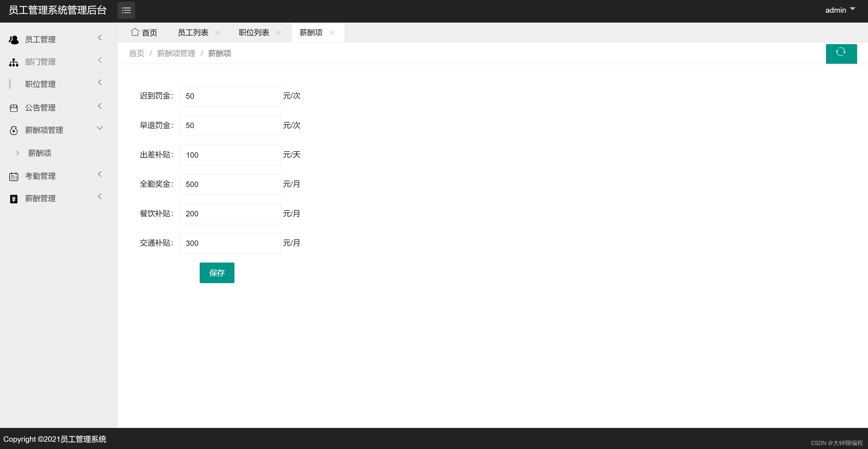The height and width of the screenshot is (449, 868).
Task: Click the home icon in tab bar
Action: pyautogui.click(x=135, y=32)
